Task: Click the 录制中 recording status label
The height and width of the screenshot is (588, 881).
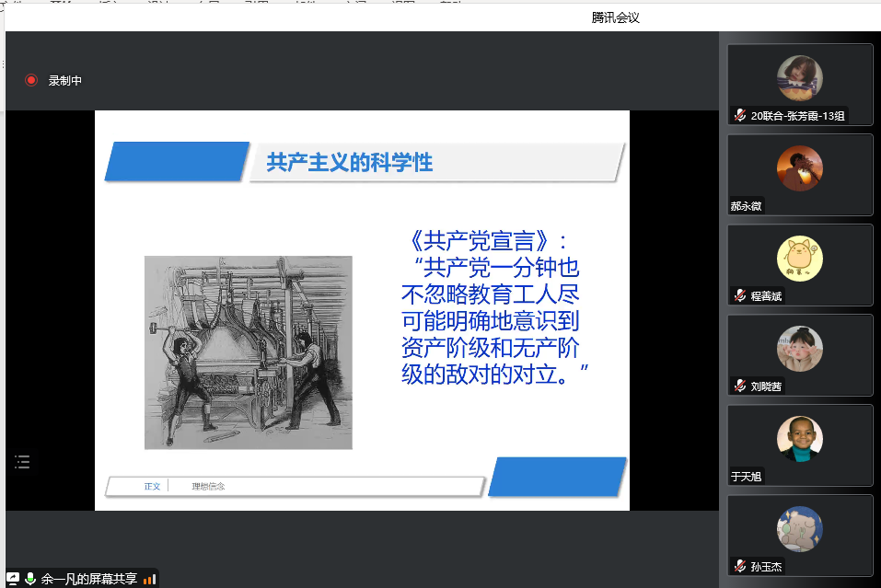Action: point(65,81)
